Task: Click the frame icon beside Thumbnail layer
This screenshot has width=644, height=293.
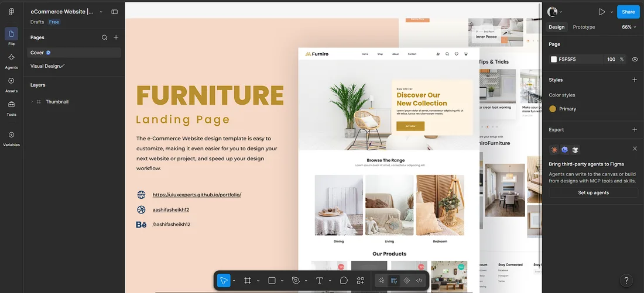Action: coord(39,102)
